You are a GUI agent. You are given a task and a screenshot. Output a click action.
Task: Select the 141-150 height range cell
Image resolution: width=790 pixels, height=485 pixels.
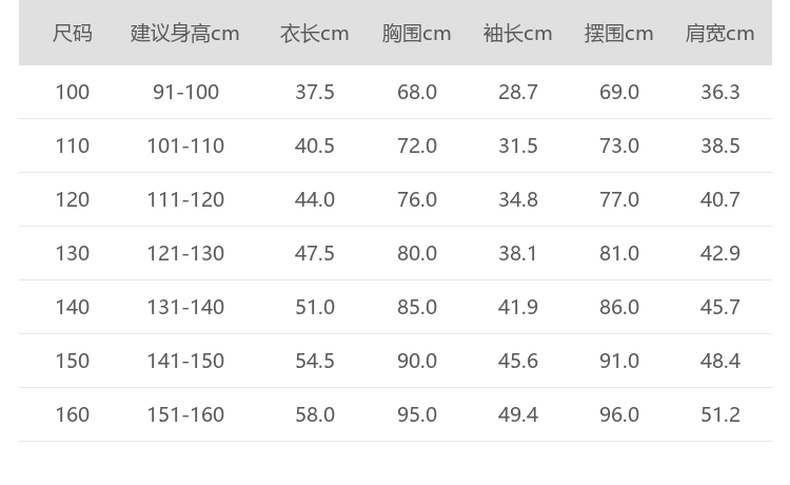185,361
